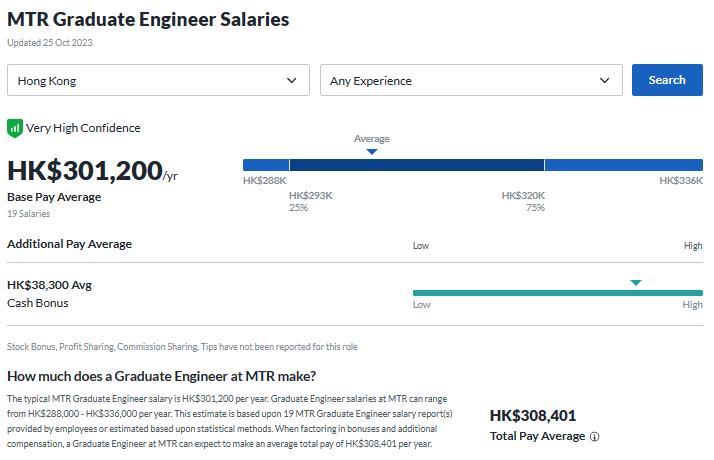714x460 pixels.
Task: Click the blue Average marker triangle
Action: pos(372,152)
